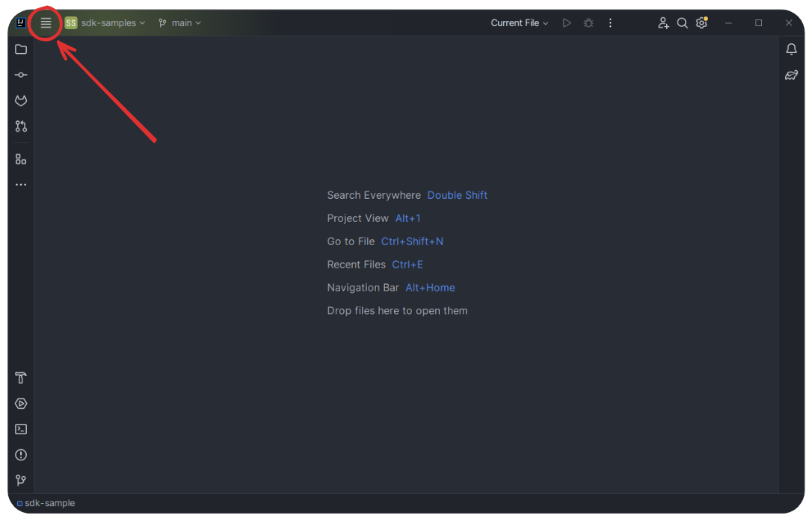Click the Project View label
This screenshot has height=521, width=812.
tap(358, 218)
